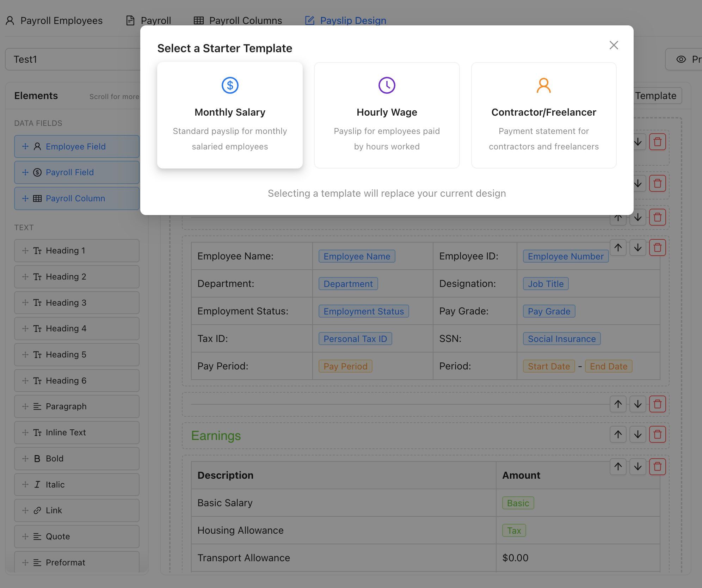Image resolution: width=702 pixels, height=588 pixels.
Task: Move the Earnings heading block up
Action: pyautogui.click(x=618, y=434)
